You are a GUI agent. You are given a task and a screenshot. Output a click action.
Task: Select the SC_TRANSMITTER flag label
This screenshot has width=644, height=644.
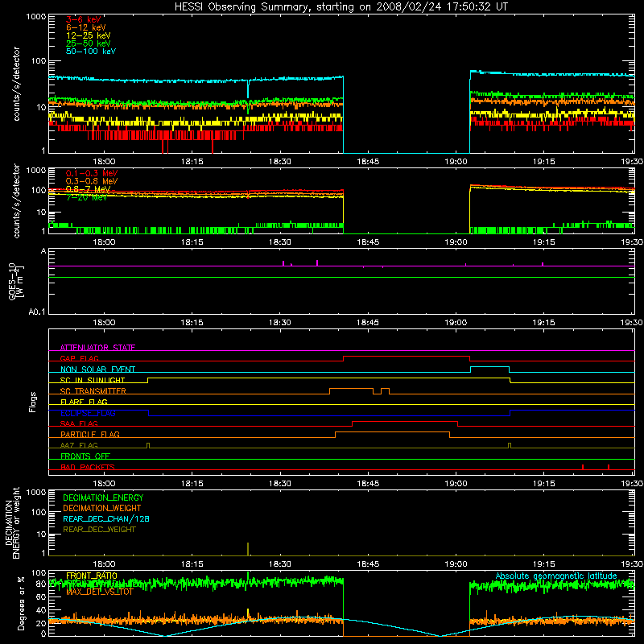pos(93,390)
